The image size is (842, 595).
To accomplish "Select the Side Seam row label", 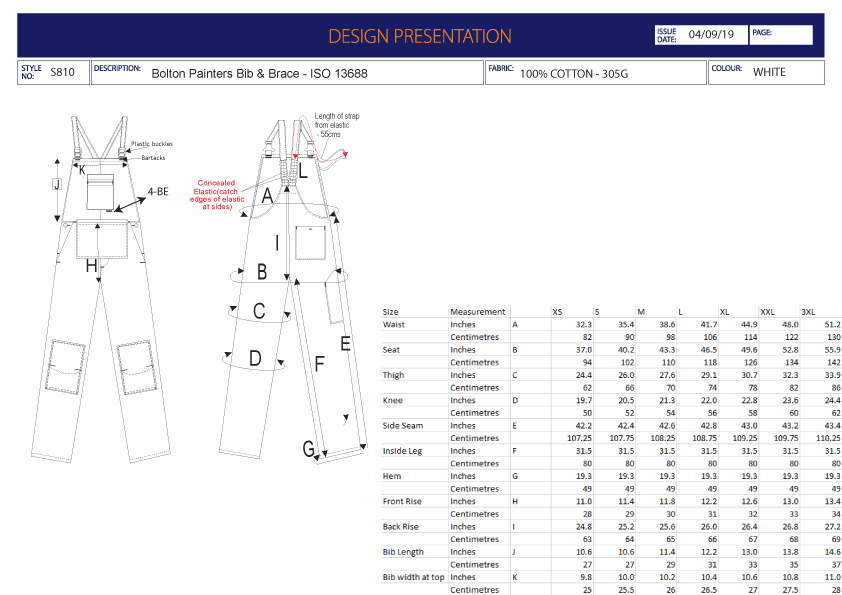I will [403, 425].
